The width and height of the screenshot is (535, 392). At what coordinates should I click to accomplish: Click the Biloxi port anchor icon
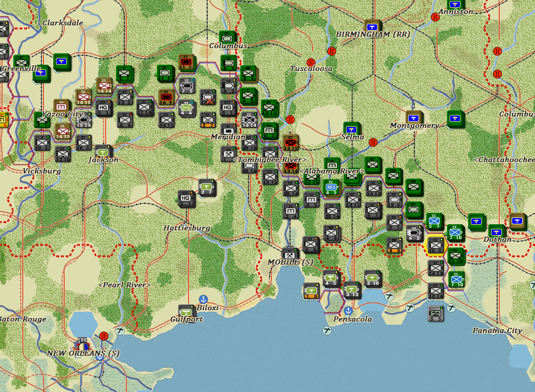click(203, 299)
